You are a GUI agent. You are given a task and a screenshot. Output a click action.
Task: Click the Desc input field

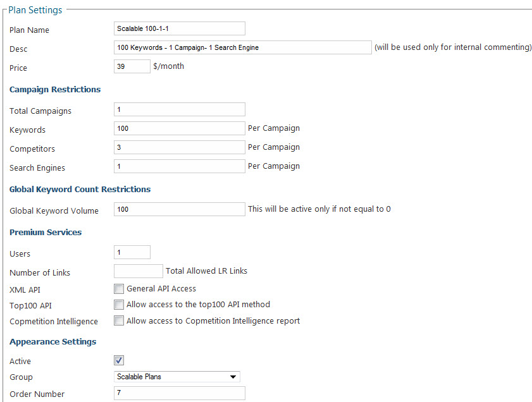242,47
